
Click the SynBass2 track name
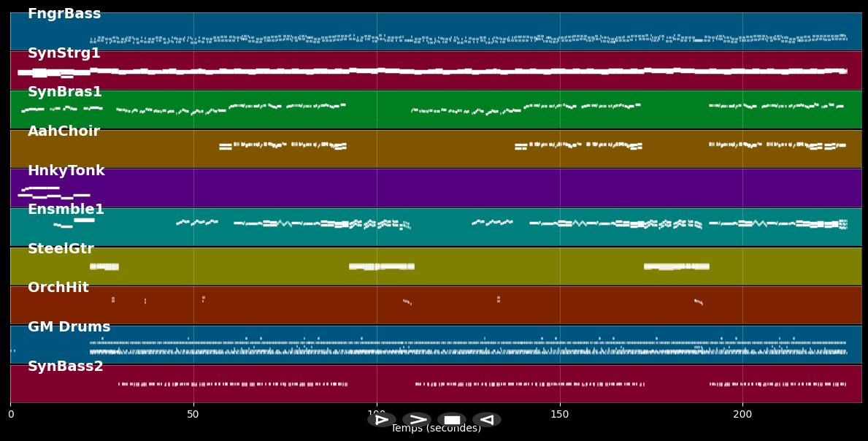(x=66, y=367)
